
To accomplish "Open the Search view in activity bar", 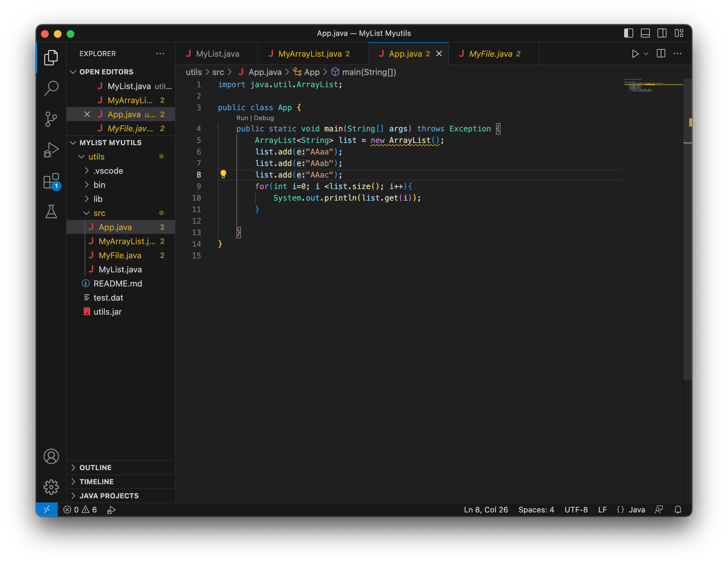I will (51, 88).
